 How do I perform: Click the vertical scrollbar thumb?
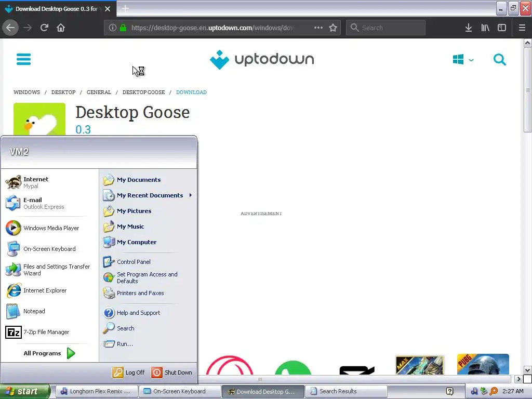pyautogui.click(x=527, y=90)
